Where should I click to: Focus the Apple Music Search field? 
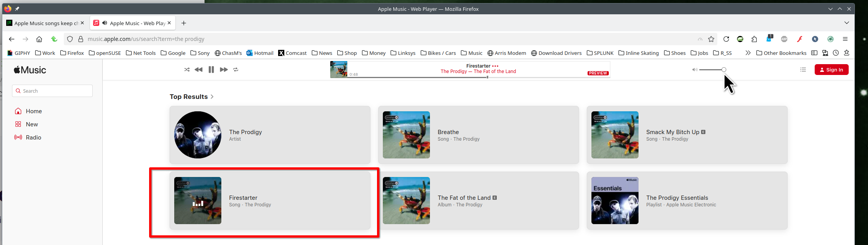(x=53, y=91)
